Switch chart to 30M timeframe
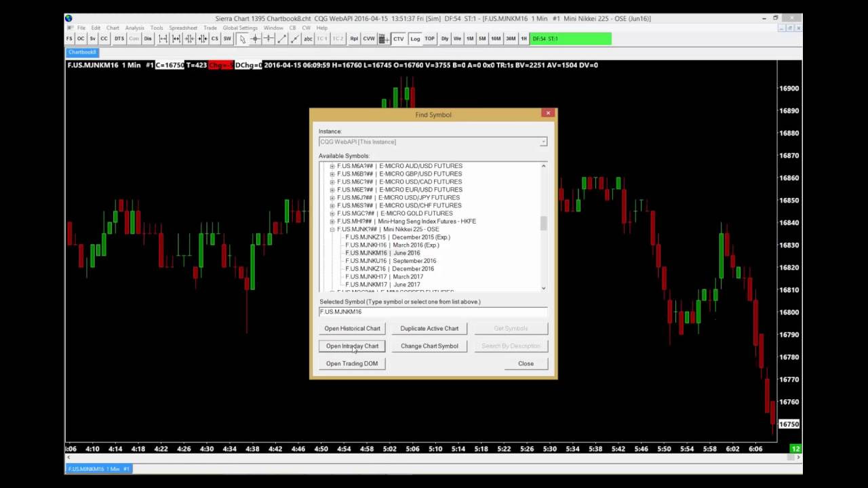This screenshot has height=488, width=868. click(511, 39)
